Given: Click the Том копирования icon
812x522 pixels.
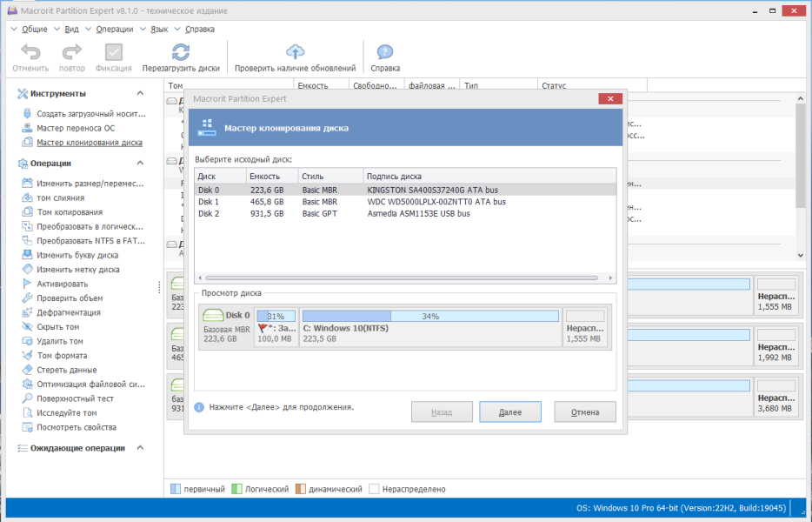Looking at the screenshot, I should [27, 212].
